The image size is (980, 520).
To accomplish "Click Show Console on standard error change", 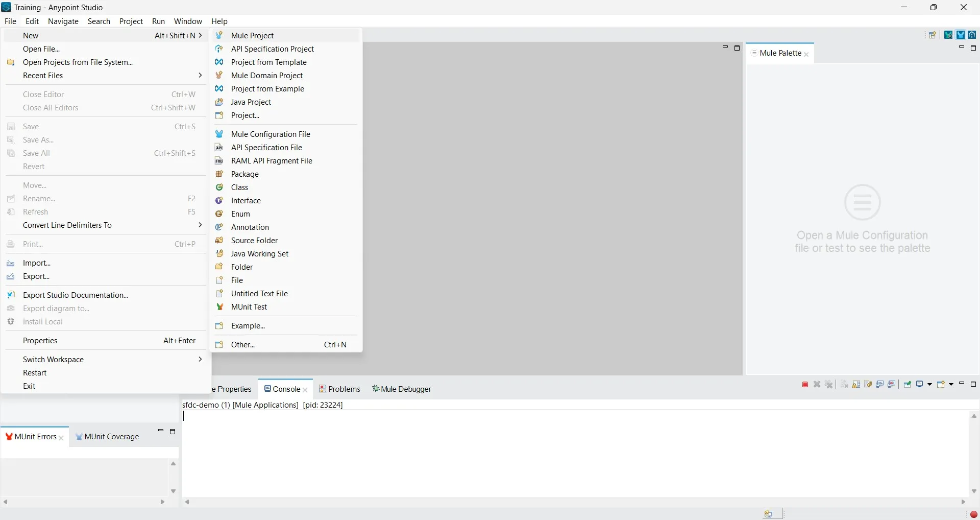I will pos(892,385).
